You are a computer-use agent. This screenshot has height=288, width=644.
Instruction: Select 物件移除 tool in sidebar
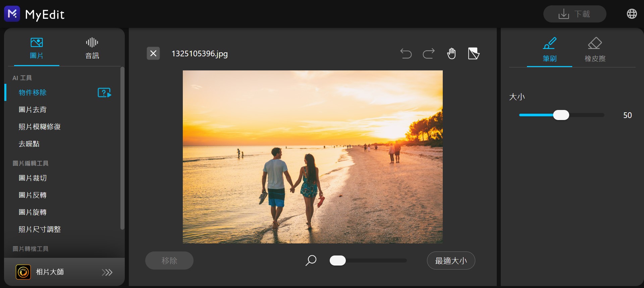coord(33,93)
